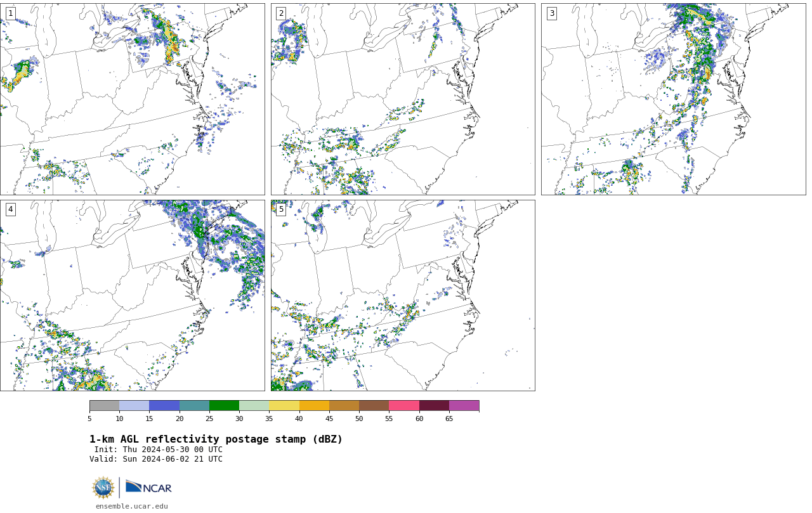Click the brown 50-55 dBZ swatch

(x=374, y=406)
